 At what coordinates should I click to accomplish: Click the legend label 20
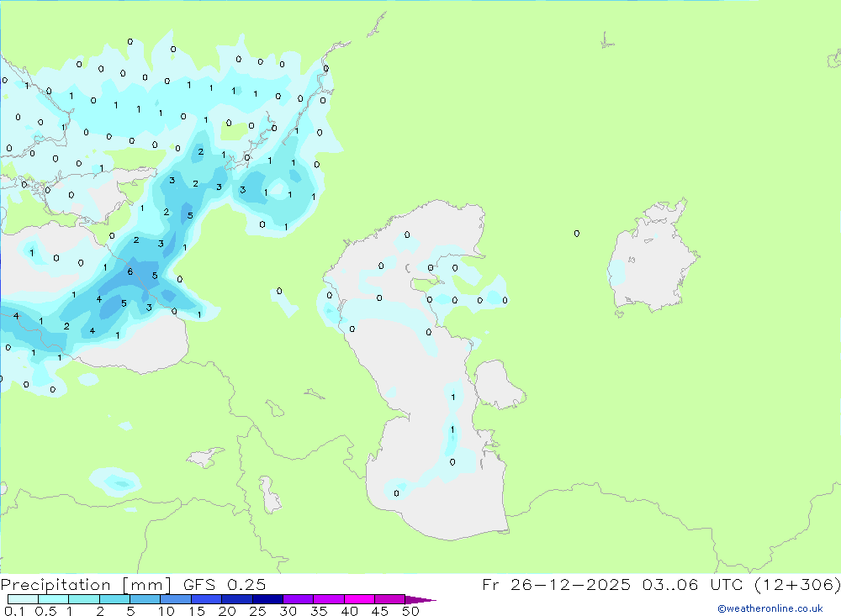point(227,611)
